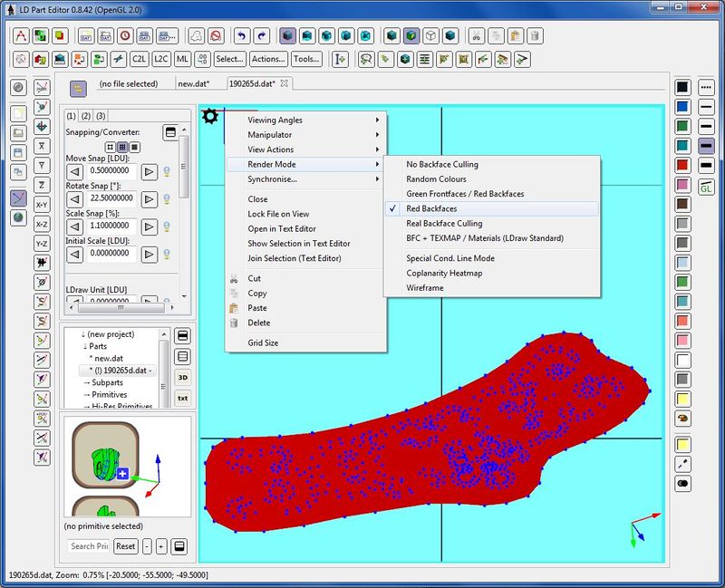
Task: Toggle Lock File on View
Action: 278,214
